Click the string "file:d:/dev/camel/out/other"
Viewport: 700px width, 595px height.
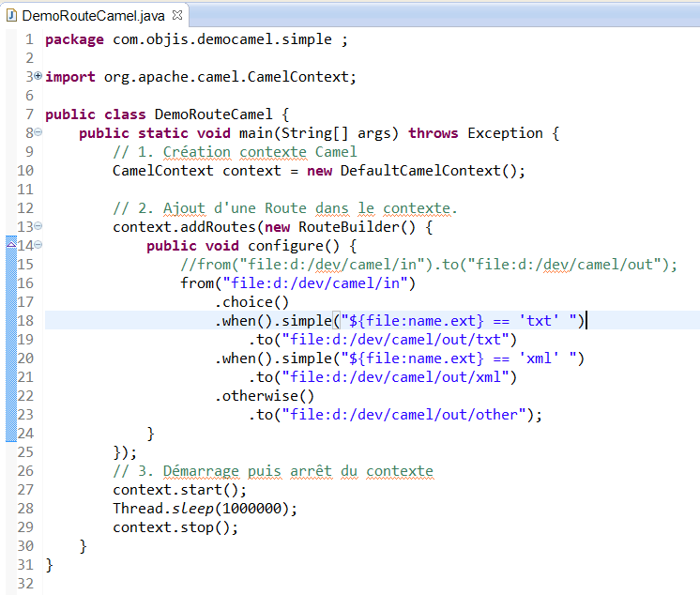pyautogui.click(x=403, y=415)
